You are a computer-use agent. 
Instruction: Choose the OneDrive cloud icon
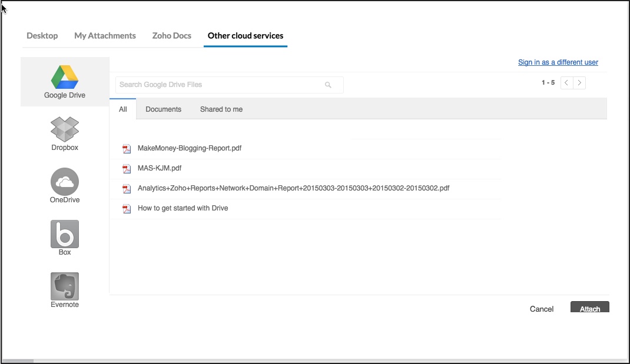pyautogui.click(x=65, y=182)
